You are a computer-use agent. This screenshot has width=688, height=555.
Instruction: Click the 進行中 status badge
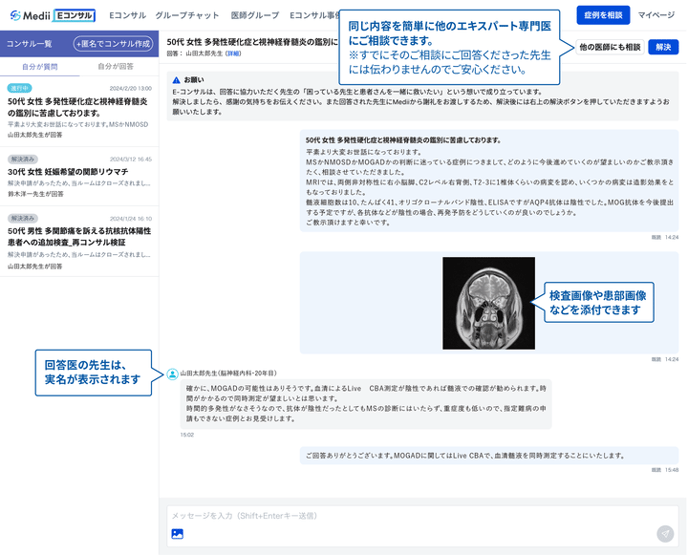[19, 88]
